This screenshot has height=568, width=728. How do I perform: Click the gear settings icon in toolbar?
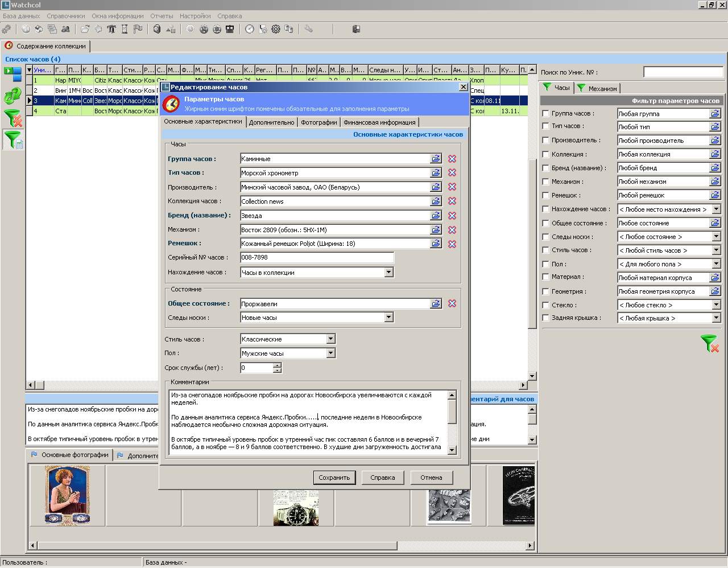(x=276, y=29)
